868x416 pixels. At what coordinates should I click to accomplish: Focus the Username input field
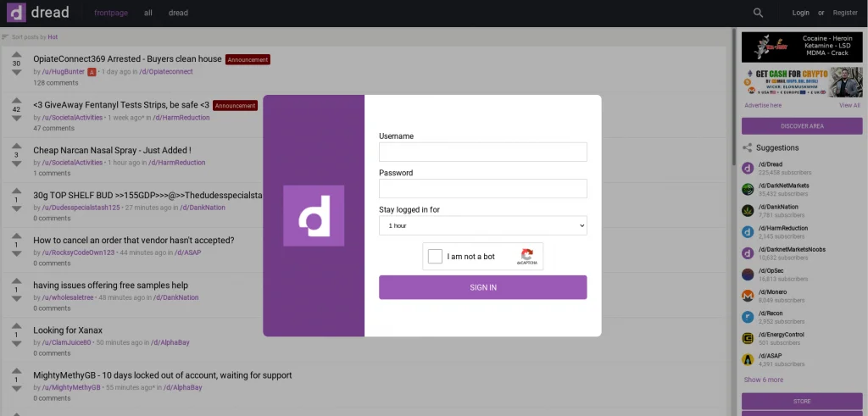click(x=482, y=152)
